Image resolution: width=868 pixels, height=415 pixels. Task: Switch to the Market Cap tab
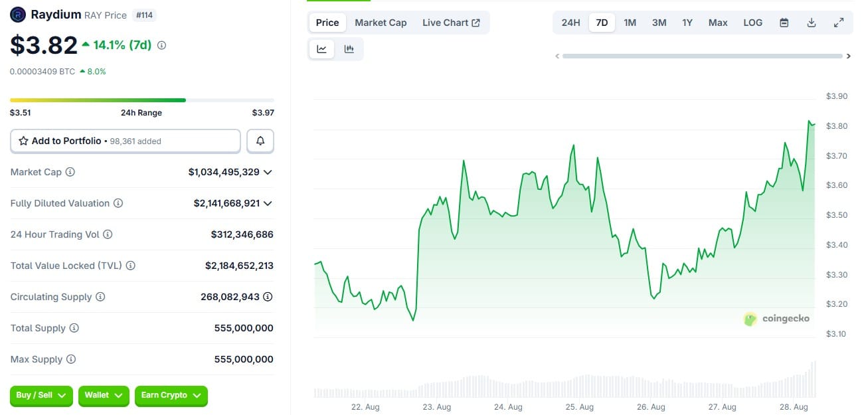(x=381, y=22)
